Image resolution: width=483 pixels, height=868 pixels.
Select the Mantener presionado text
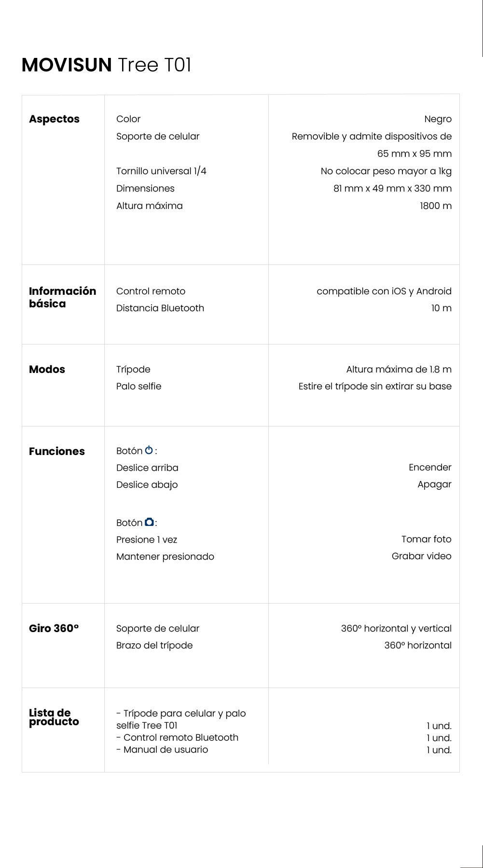coord(165,557)
